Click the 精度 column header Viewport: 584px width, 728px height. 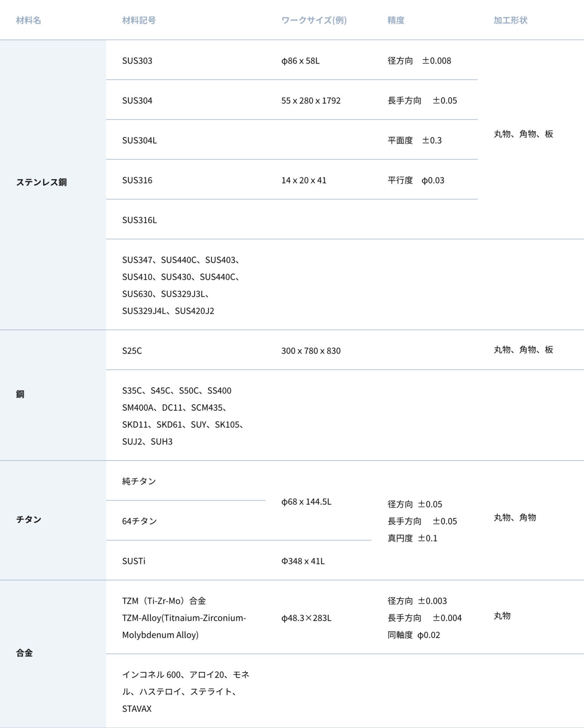[x=396, y=20]
